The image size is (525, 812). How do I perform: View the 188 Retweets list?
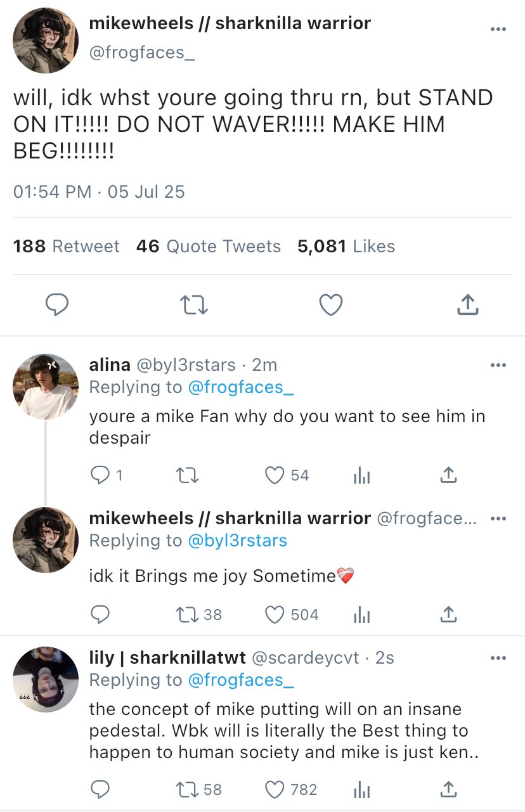pos(67,246)
